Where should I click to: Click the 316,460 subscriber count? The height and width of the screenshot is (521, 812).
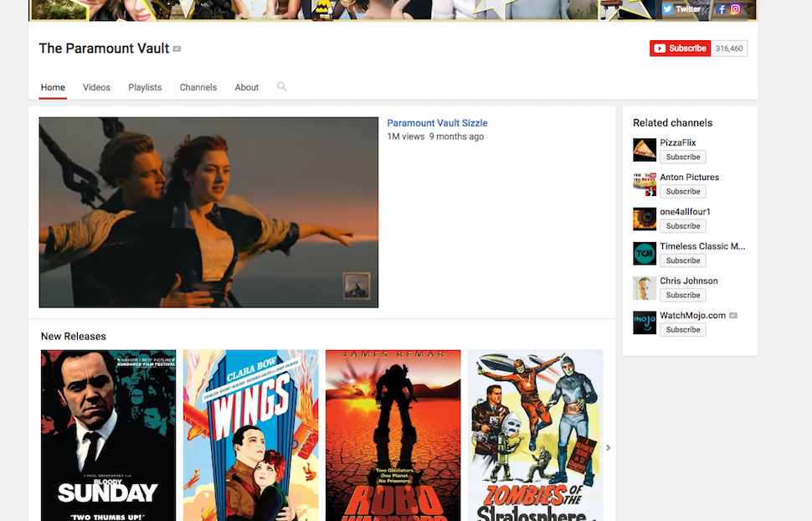click(729, 49)
